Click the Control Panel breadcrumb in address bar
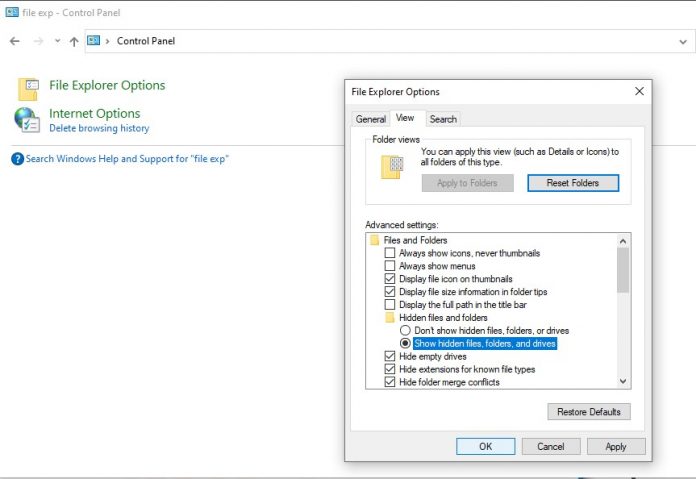696x479 pixels. pos(146,41)
